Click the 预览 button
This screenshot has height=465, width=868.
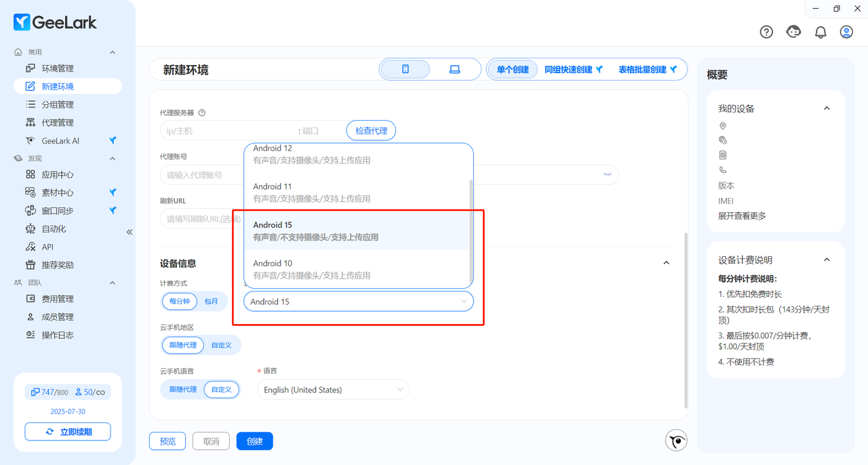click(167, 441)
